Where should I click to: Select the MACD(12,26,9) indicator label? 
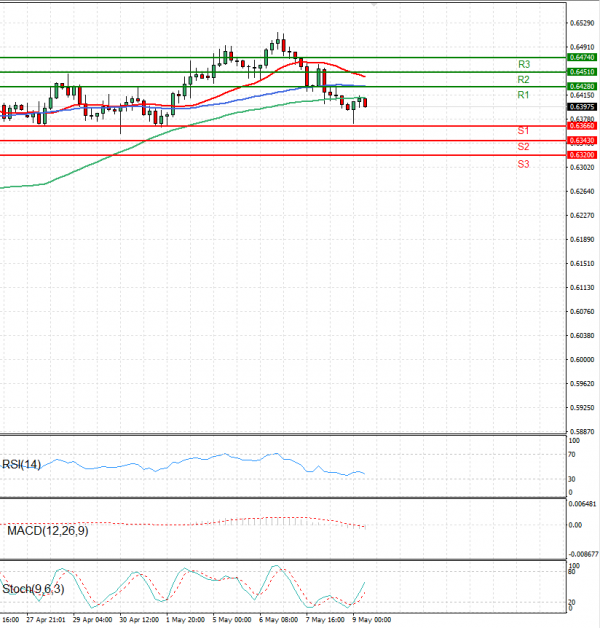click(46, 530)
